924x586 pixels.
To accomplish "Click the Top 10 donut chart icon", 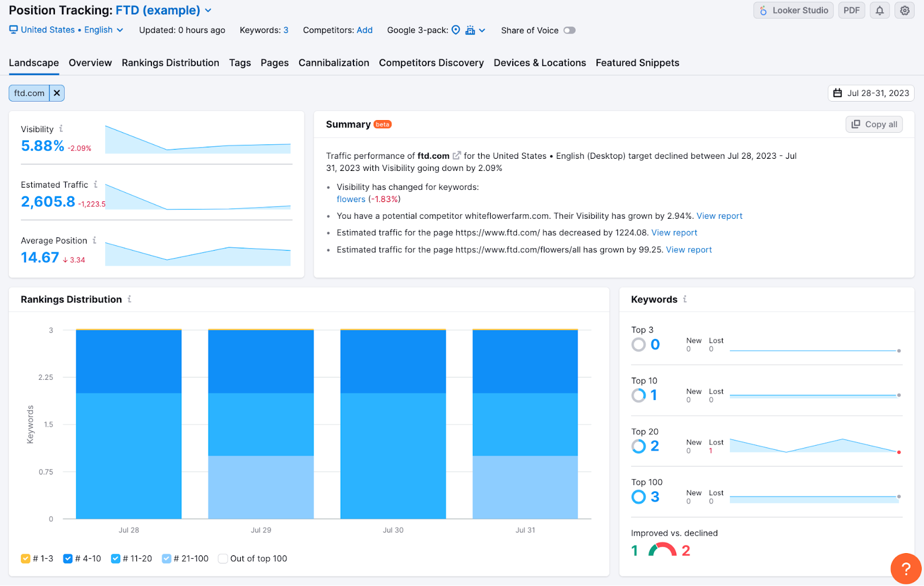I will pyautogui.click(x=639, y=395).
